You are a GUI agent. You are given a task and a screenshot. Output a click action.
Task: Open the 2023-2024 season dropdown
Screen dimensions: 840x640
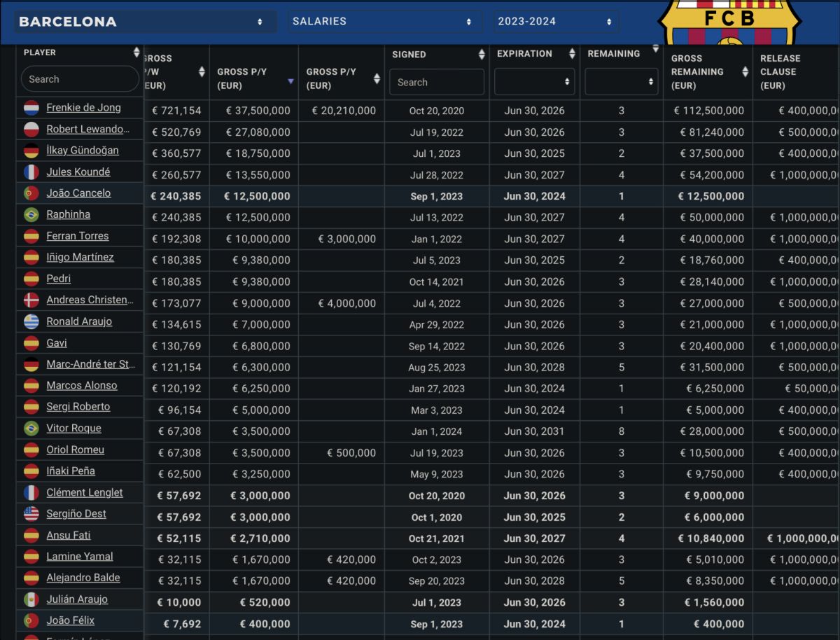(x=555, y=22)
